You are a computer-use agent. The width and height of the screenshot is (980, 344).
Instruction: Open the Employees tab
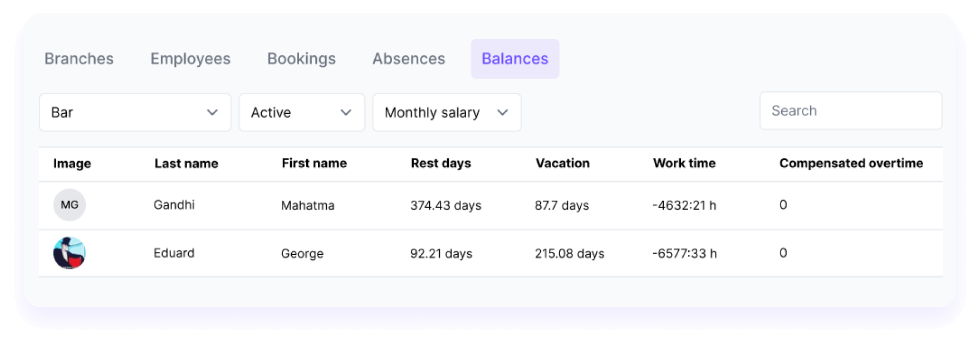point(190,59)
